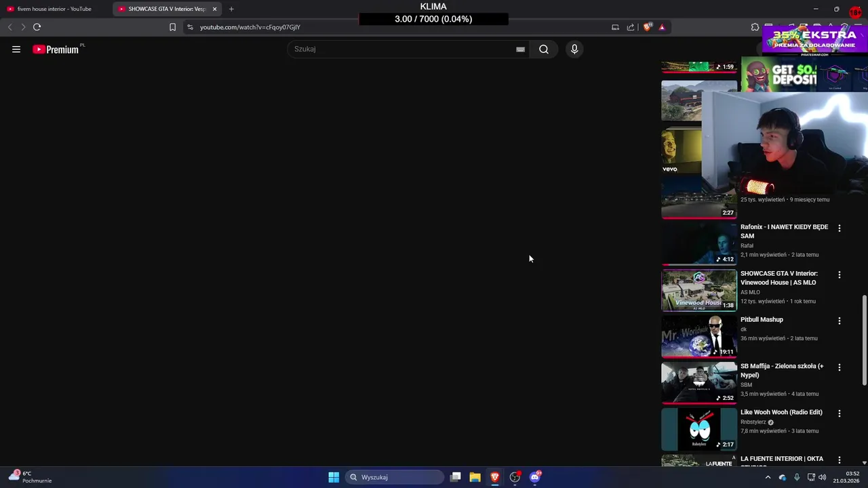868x488 pixels.
Task: Open Discord from the taskbar
Action: [534, 477]
